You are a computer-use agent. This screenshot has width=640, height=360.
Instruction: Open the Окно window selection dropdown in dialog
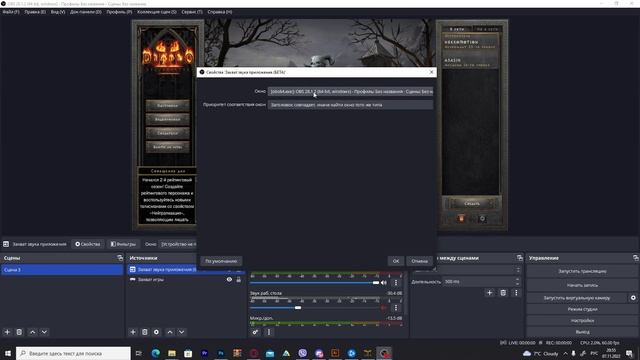(350, 92)
